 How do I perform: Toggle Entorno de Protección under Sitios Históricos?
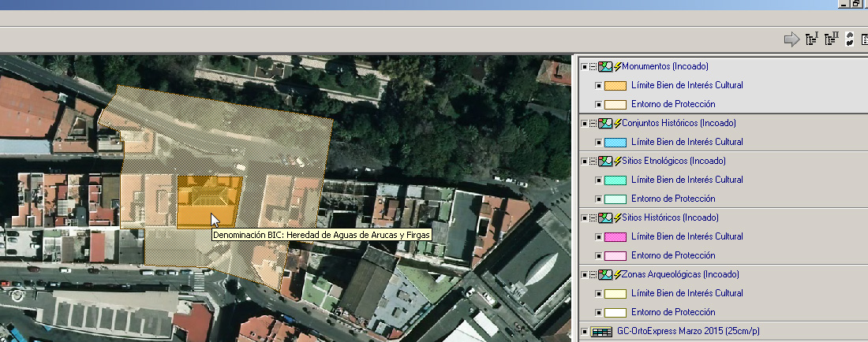click(x=598, y=256)
